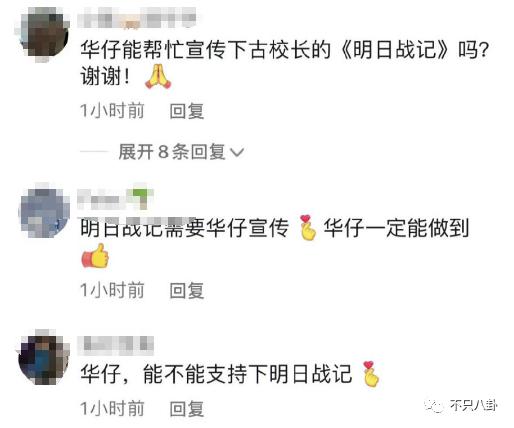This screenshot has width=514, height=428.
Task: Click the WeChat watermark logo icon
Action: click(434, 406)
